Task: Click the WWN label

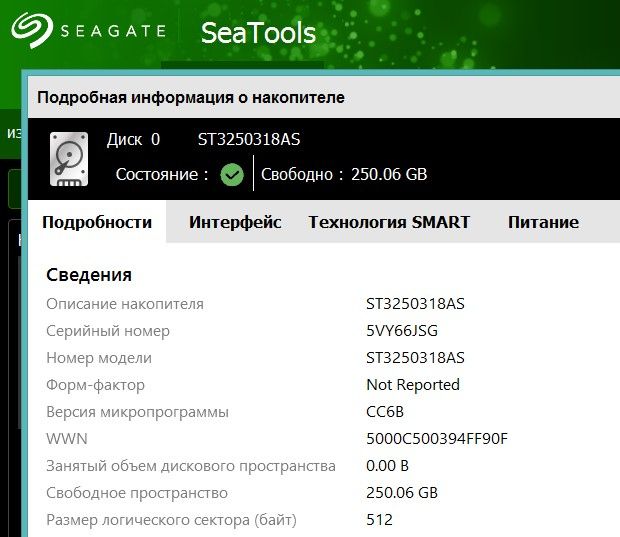Action: point(67,439)
